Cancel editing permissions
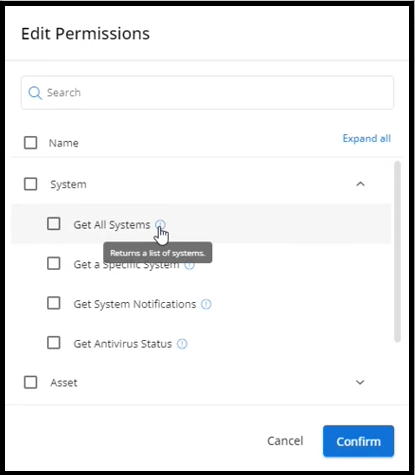This screenshot has width=415, height=475. coord(285,441)
